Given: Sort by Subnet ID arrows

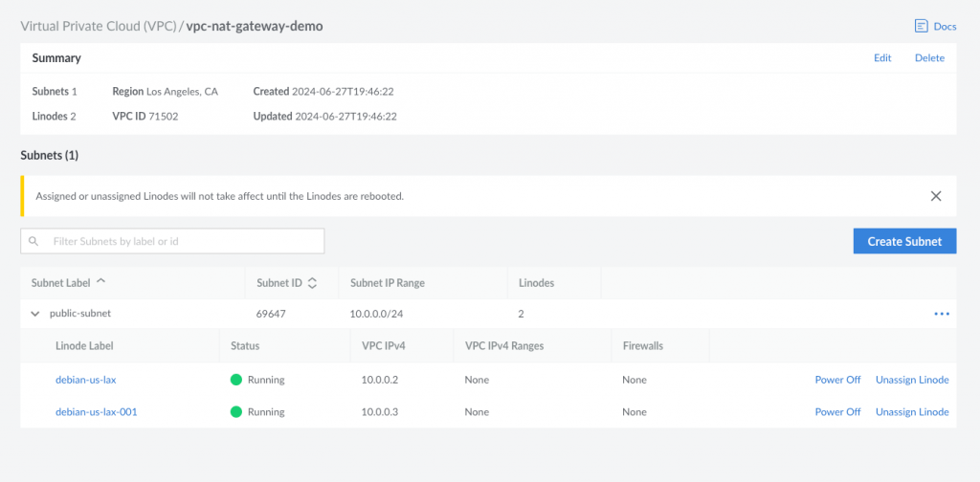Looking at the screenshot, I should point(313,283).
